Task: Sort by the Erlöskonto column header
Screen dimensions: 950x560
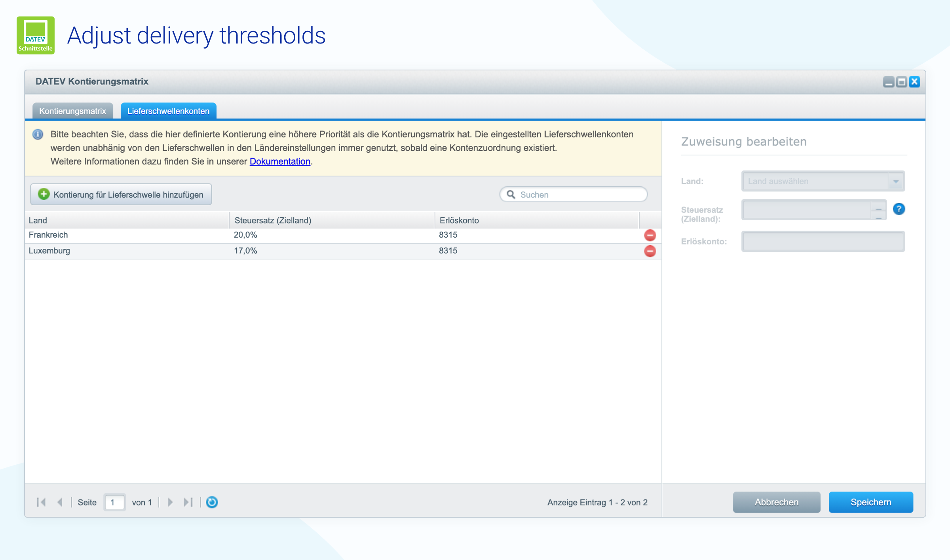Action: (537, 220)
